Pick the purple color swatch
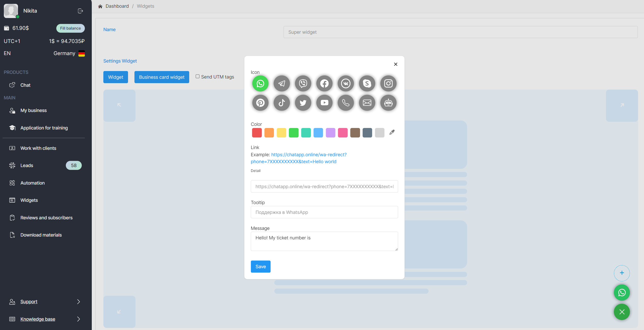The width and height of the screenshot is (644, 330). point(330,133)
